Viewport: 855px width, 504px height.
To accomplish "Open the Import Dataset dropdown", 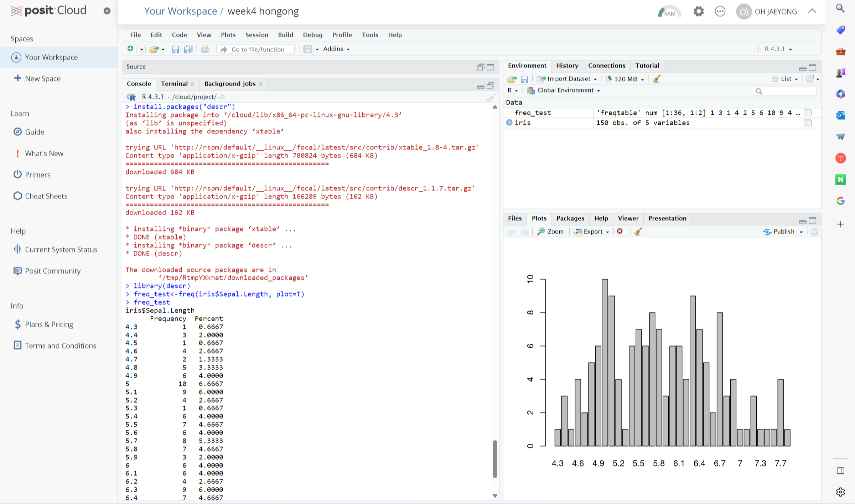I will coord(567,79).
